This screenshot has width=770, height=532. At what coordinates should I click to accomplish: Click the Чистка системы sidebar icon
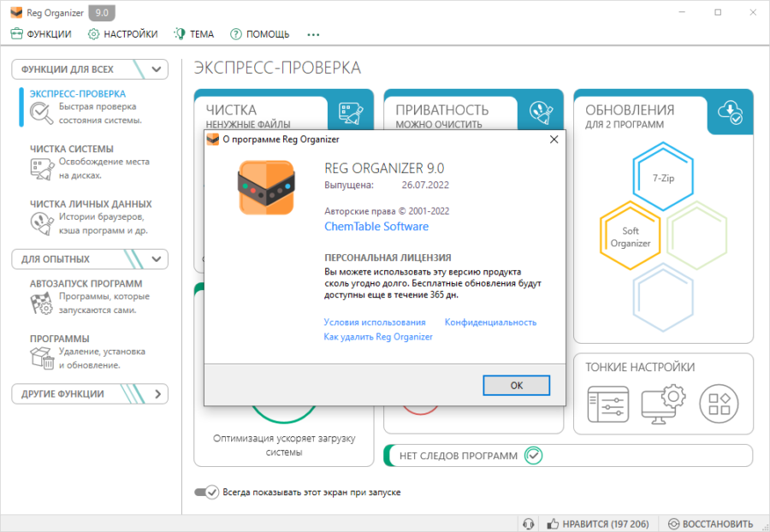pos(42,168)
